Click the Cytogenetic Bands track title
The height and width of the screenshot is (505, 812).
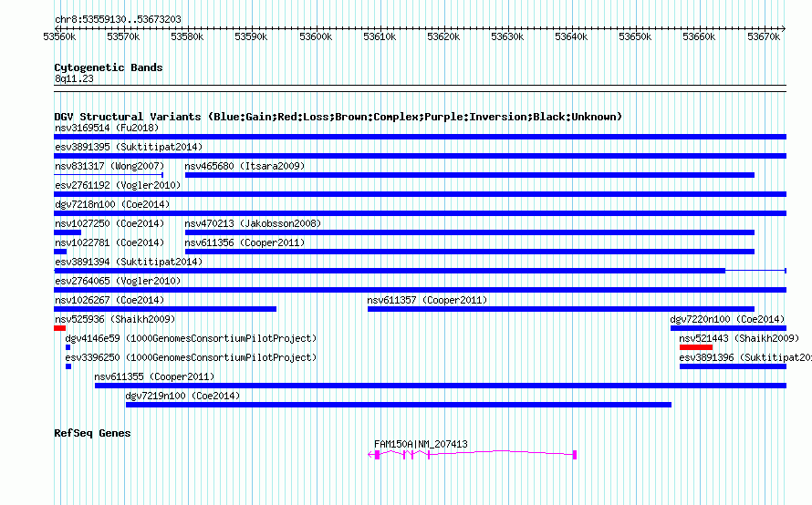tap(109, 67)
